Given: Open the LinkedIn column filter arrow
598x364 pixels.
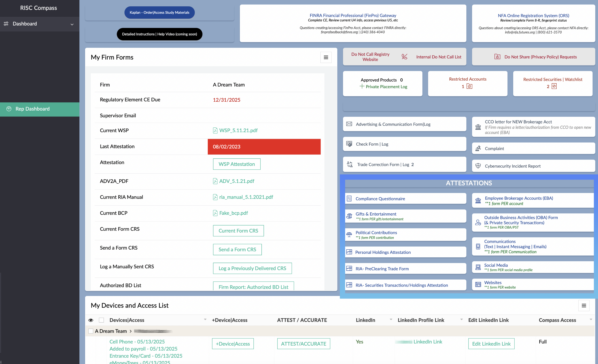Looking at the screenshot, I should pyautogui.click(x=391, y=320).
